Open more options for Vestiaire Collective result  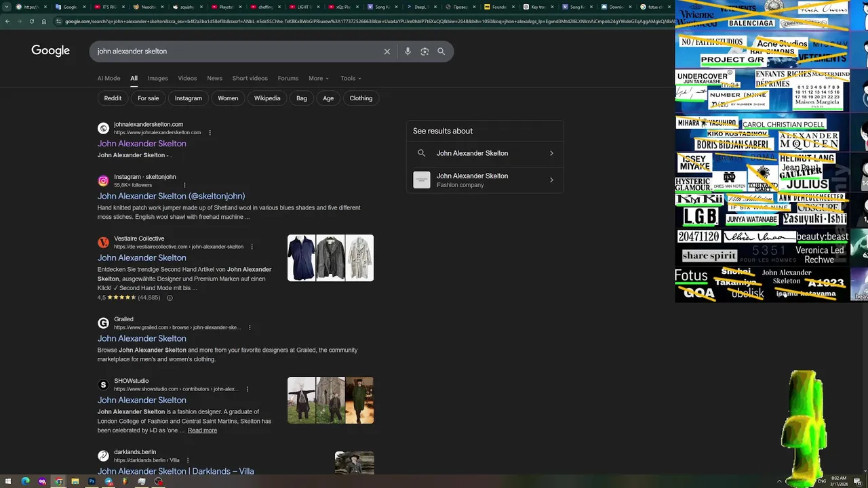[x=252, y=247]
